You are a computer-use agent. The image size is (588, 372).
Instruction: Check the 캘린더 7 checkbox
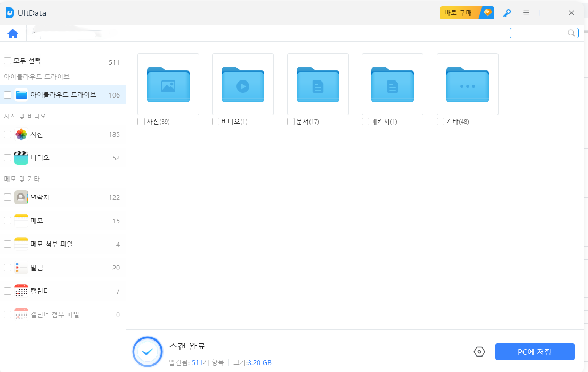pyautogui.click(x=7, y=291)
